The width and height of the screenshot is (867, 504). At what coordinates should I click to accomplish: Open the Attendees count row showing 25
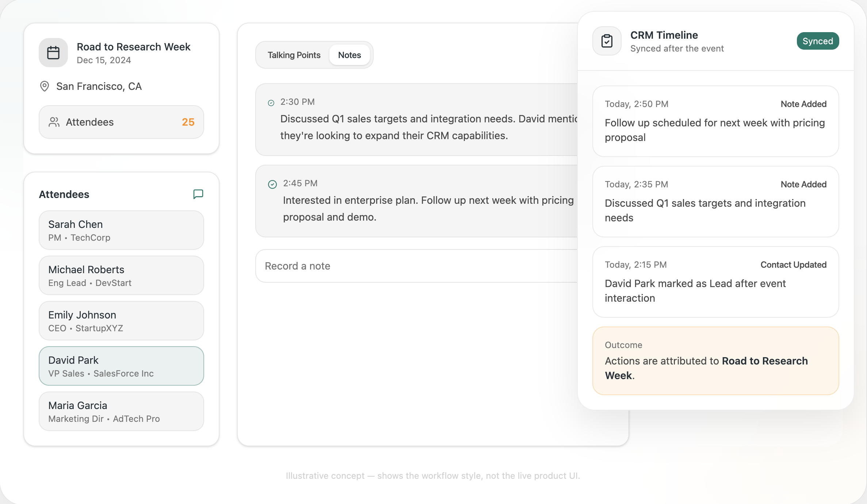pos(121,122)
